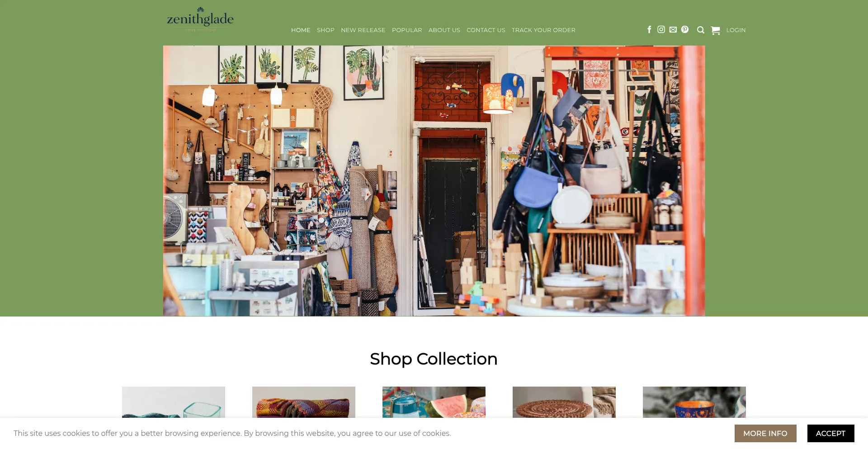This screenshot has width=868, height=449.
Task: Open the ABOUT US page
Action: (444, 30)
